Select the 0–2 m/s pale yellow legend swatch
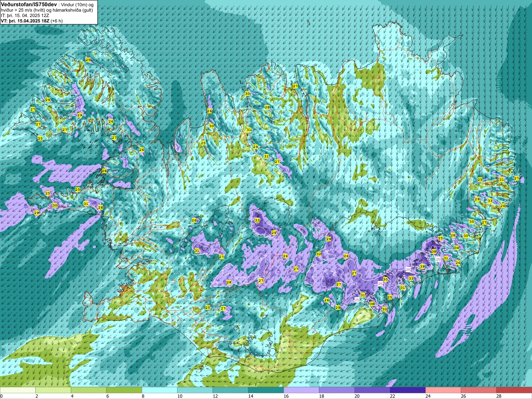Viewport: 532px width, 399px height. 18,390
